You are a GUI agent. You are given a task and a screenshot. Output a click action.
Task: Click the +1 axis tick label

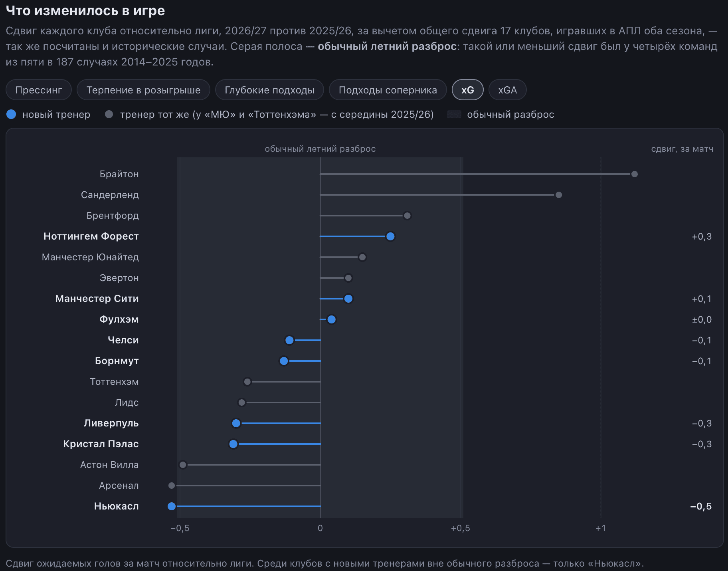pos(601,528)
